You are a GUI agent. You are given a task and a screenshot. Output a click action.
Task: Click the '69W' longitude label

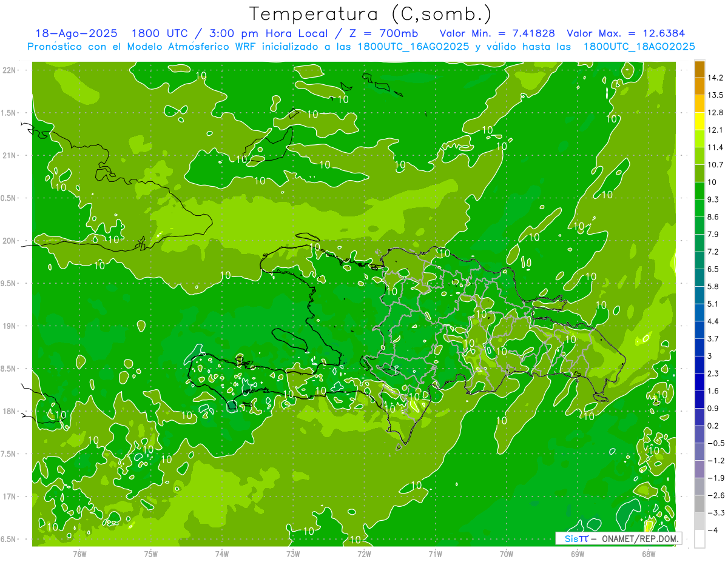point(577,554)
